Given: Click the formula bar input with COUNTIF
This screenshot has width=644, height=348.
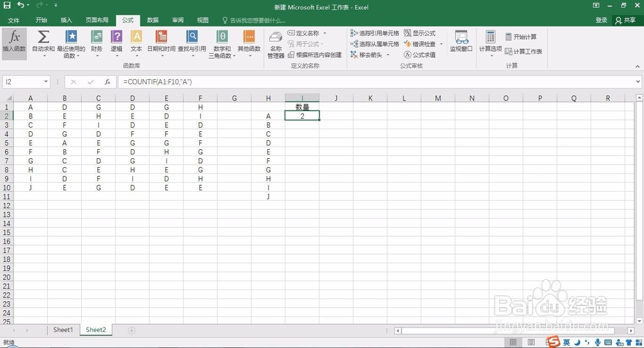Looking at the screenshot, I should pyautogui.click(x=376, y=82).
